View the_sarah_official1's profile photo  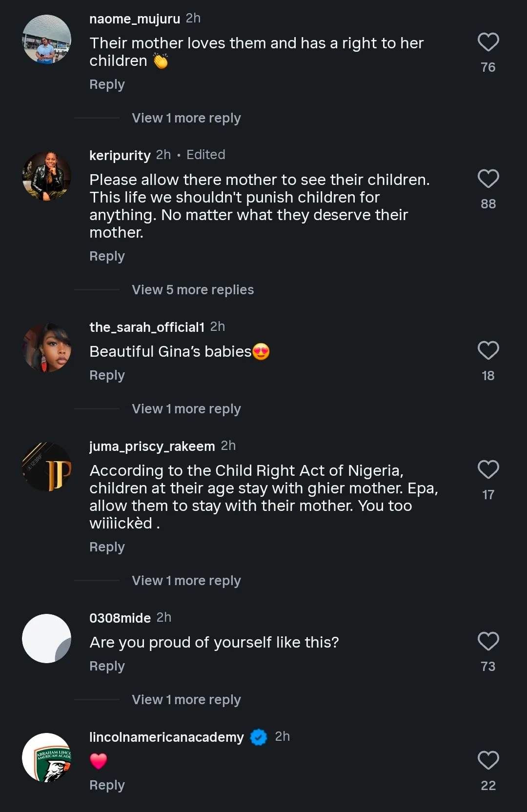47,348
